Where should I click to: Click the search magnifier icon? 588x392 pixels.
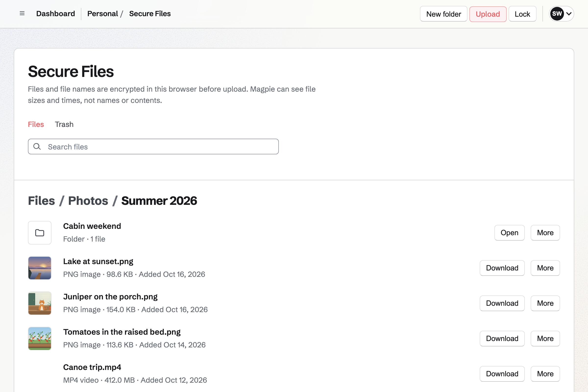coord(37,147)
